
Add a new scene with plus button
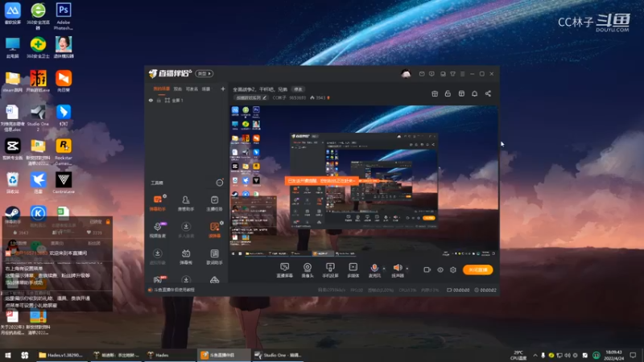[223, 88]
